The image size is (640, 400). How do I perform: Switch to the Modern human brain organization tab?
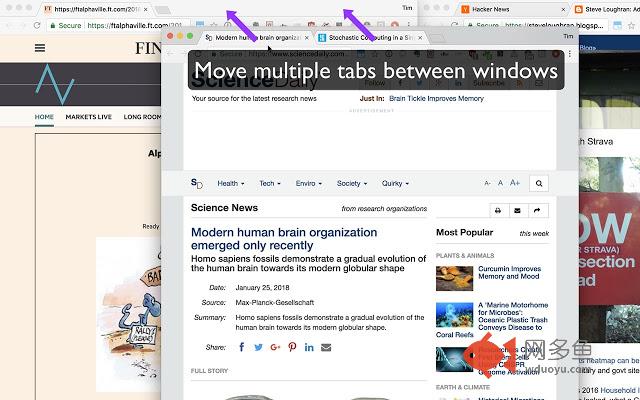tap(257, 38)
